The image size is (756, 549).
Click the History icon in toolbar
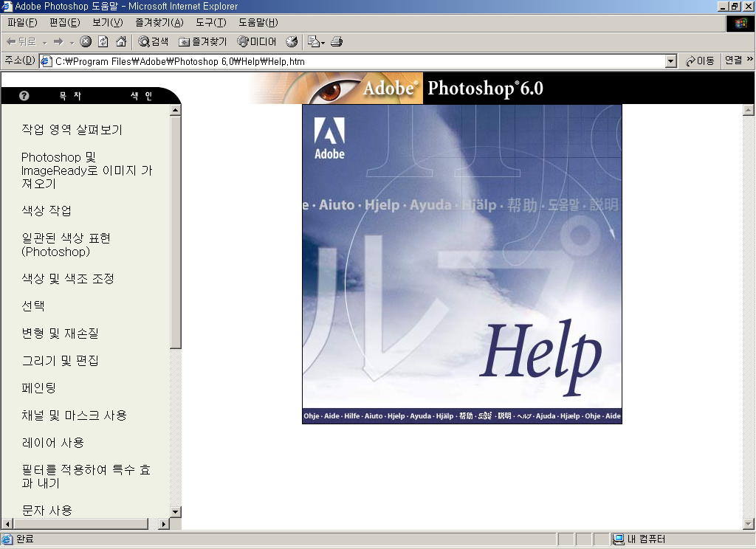292,42
